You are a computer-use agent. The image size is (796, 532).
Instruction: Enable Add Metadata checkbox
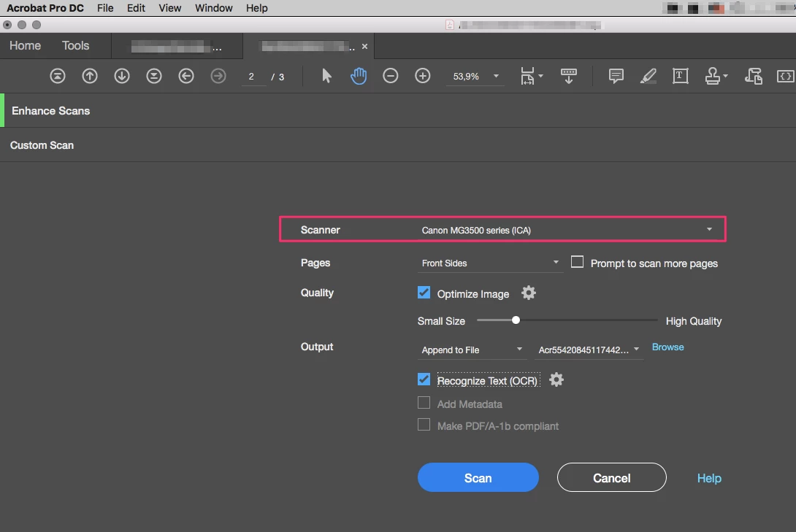424,403
